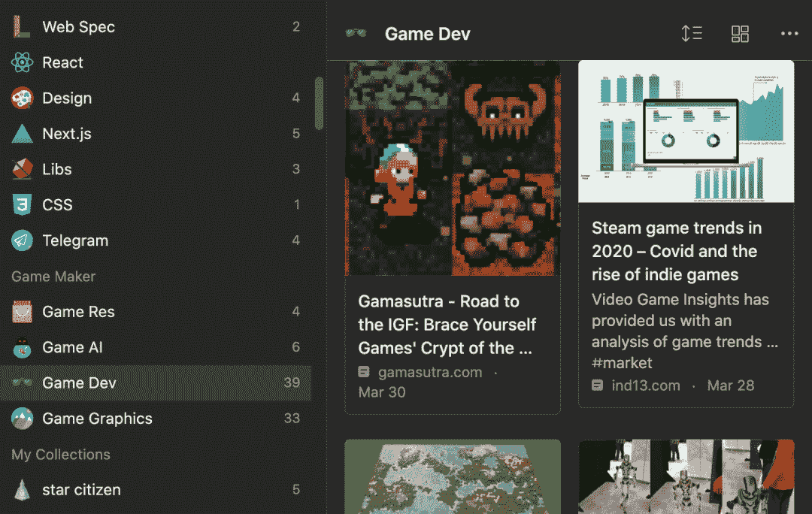Click the sidebar vertical scrollbar
Viewport: 812px width, 514px height.
(x=319, y=103)
